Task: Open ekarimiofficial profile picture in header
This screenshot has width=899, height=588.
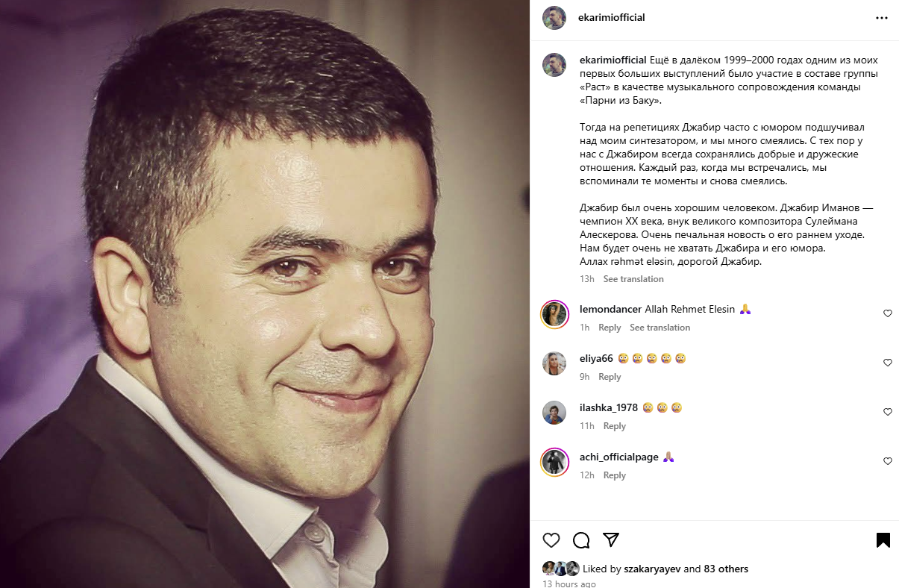Action: (554, 18)
